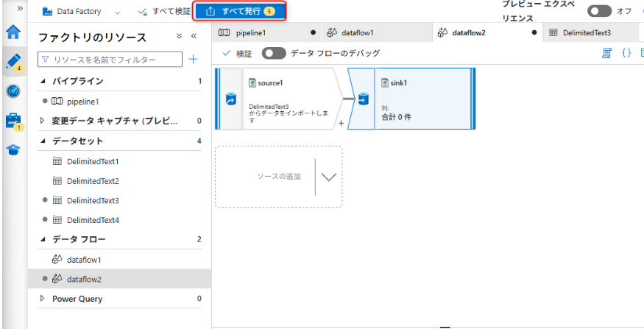Add transformation with plus after source1
Viewport: 644px width, 329px height.
click(x=341, y=122)
